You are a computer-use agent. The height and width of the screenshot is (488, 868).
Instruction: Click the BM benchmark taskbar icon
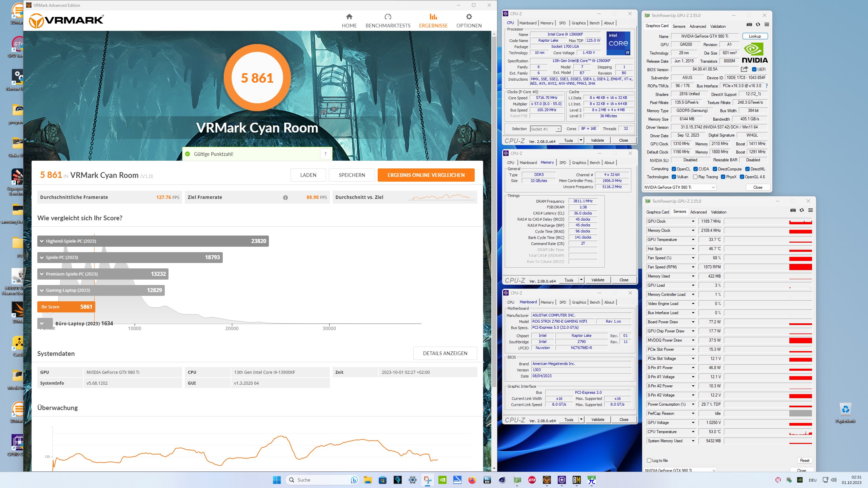click(576, 480)
